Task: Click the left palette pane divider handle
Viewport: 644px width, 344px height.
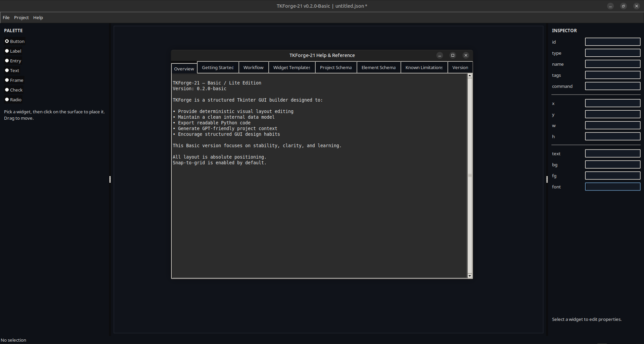Action: point(110,179)
